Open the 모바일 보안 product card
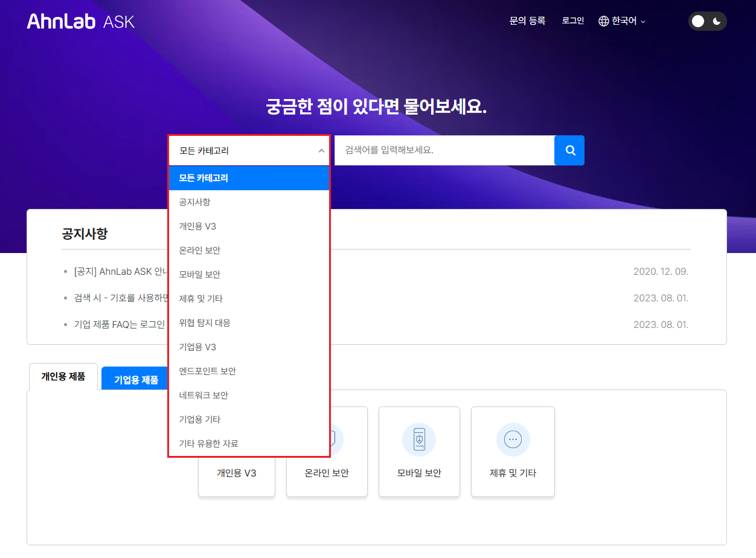The image size is (756, 558). pyautogui.click(x=419, y=452)
